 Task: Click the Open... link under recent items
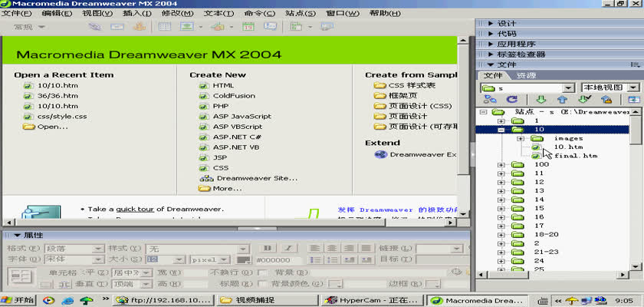[x=53, y=127]
